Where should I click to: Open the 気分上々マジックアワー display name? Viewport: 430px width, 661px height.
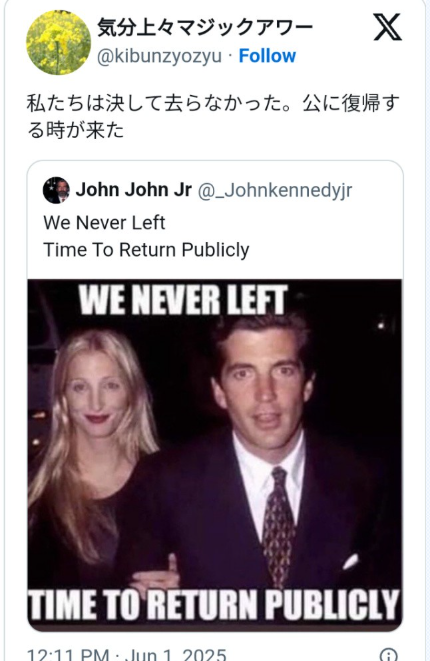[x=205, y=28]
